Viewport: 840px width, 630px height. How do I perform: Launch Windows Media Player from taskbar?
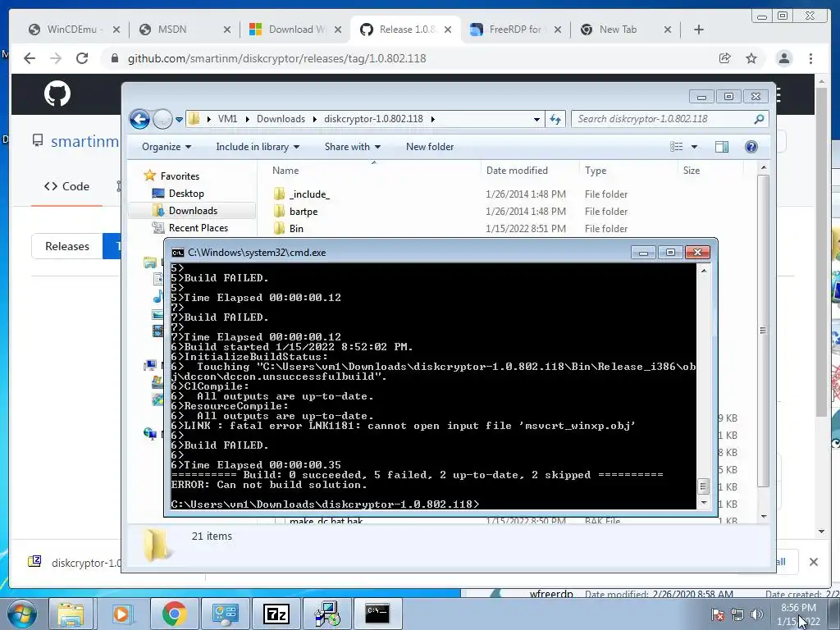pyautogui.click(x=121, y=614)
